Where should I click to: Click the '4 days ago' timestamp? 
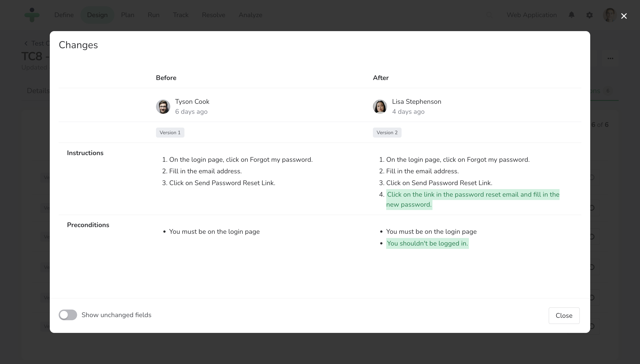408,112
